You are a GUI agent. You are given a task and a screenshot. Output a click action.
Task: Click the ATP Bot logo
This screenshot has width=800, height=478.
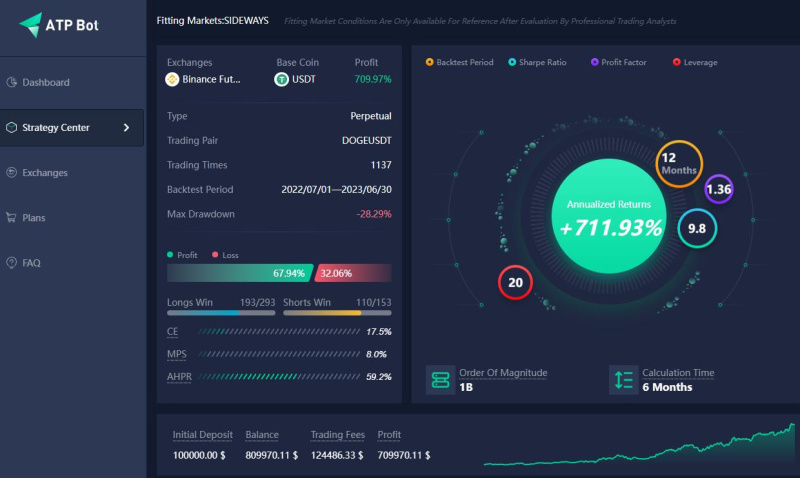click(59, 25)
